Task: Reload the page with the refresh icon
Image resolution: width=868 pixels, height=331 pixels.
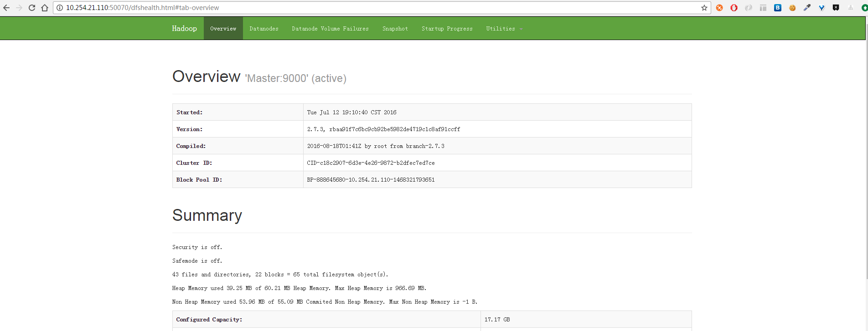Action: [32, 8]
